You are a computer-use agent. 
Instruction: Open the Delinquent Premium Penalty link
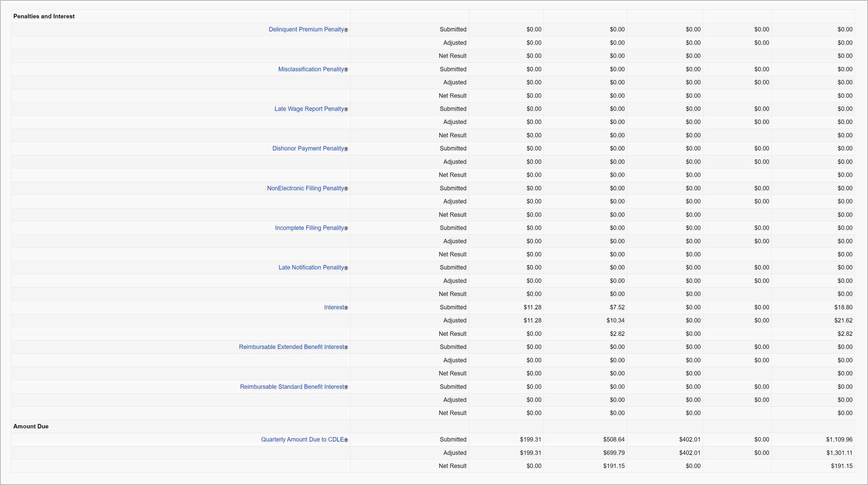pyautogui.click(x=306, y=29)
